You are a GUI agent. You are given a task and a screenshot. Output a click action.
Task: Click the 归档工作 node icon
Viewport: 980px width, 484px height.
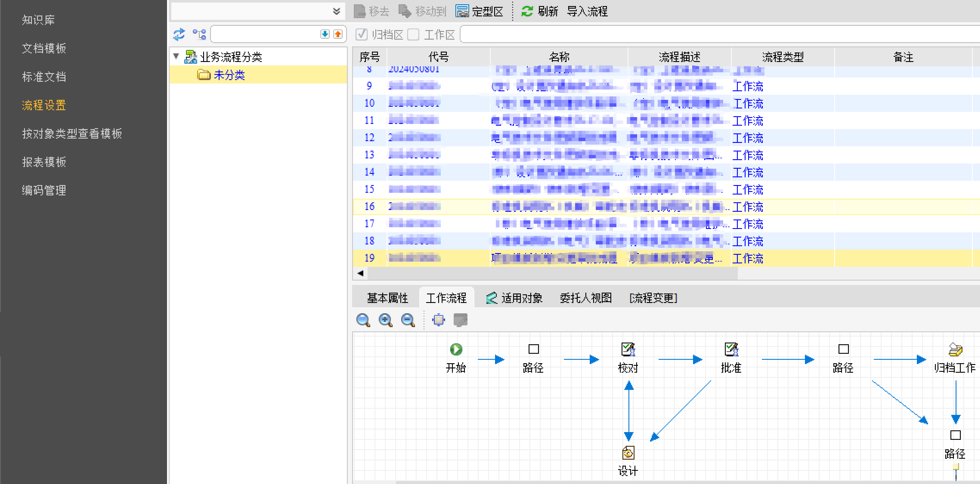coord(955,350)
